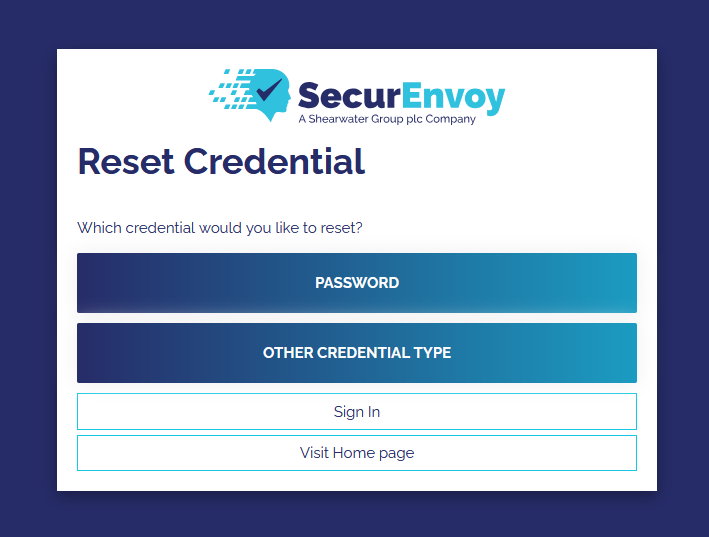Open the Visit Home page link

point(357,453)
